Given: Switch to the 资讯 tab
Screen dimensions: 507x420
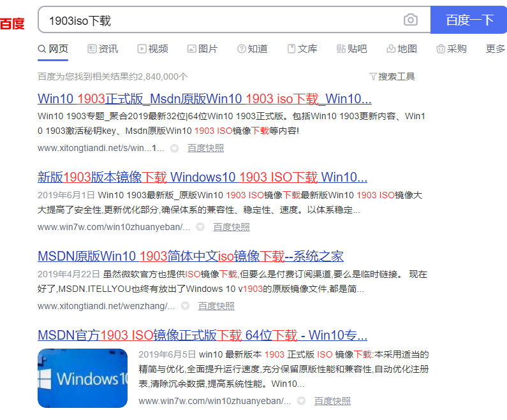Looking at the screenshot, I should (x=102, y=49).
